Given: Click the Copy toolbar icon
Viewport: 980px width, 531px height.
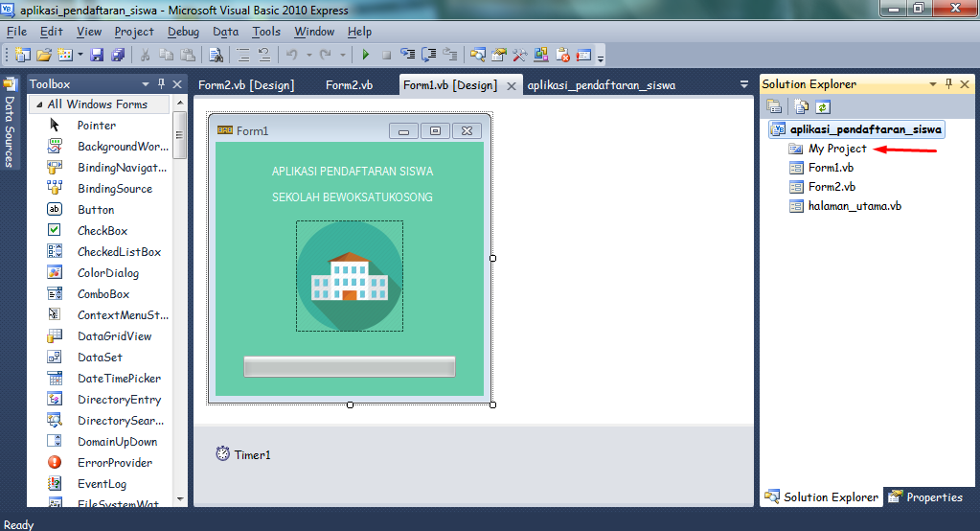Looking at the screenshot, I should [x=167, y=55].
